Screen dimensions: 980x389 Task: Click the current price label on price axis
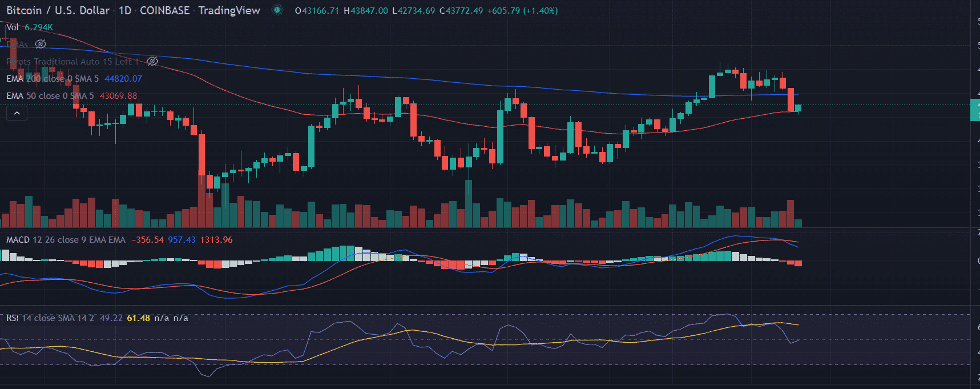tap(975, 110)
